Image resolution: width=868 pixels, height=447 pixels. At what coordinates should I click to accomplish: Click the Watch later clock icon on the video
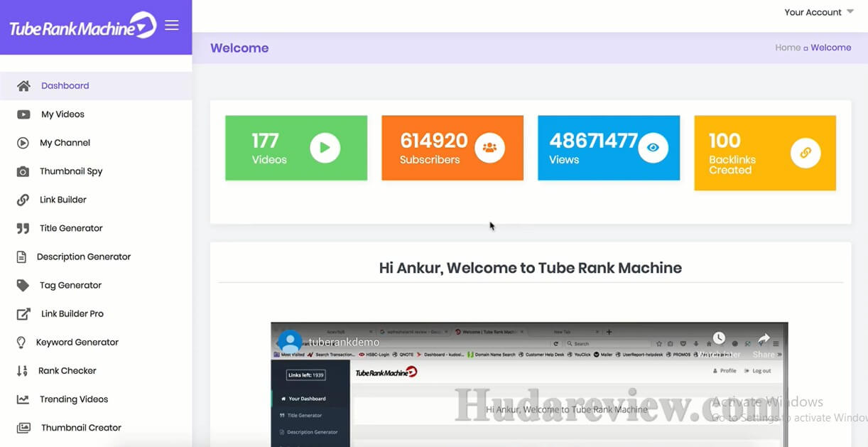tap(719, 338)
